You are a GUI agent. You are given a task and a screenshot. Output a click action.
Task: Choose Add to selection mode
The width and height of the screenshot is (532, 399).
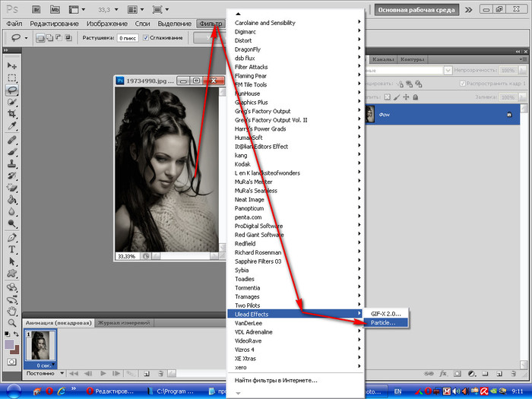(49, 38)
